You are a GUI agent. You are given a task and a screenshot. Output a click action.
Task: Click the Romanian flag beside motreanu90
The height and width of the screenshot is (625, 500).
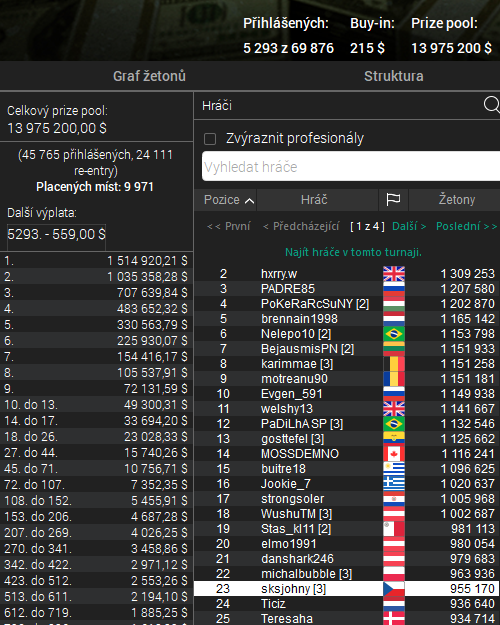394,379
